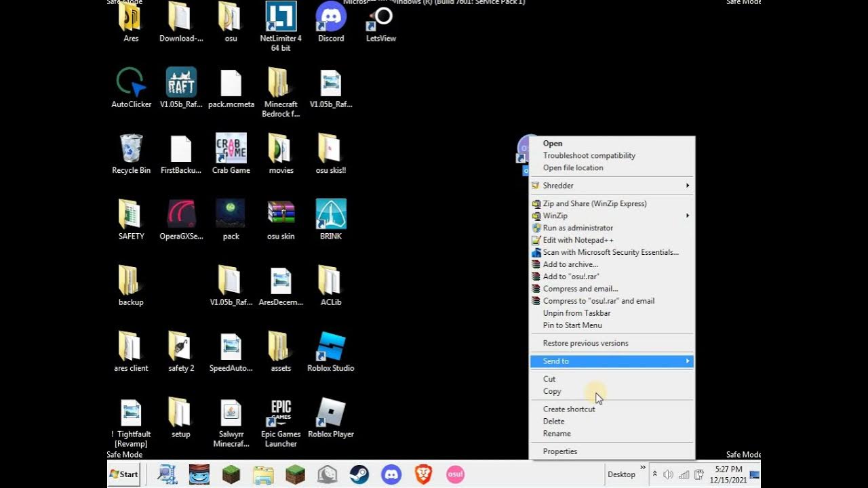Screen dimensions: 868x488
Task: Choose Pin to Start Menu
Action: point(572,325)
